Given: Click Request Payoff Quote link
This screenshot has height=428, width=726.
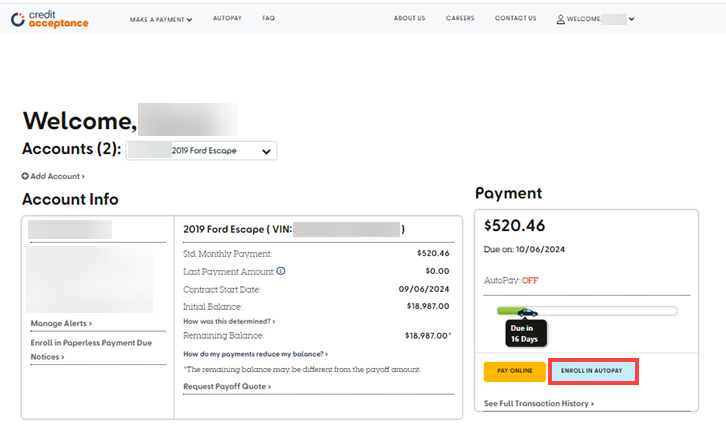Looking at the screenshot, I should click(x=227, y=386).
